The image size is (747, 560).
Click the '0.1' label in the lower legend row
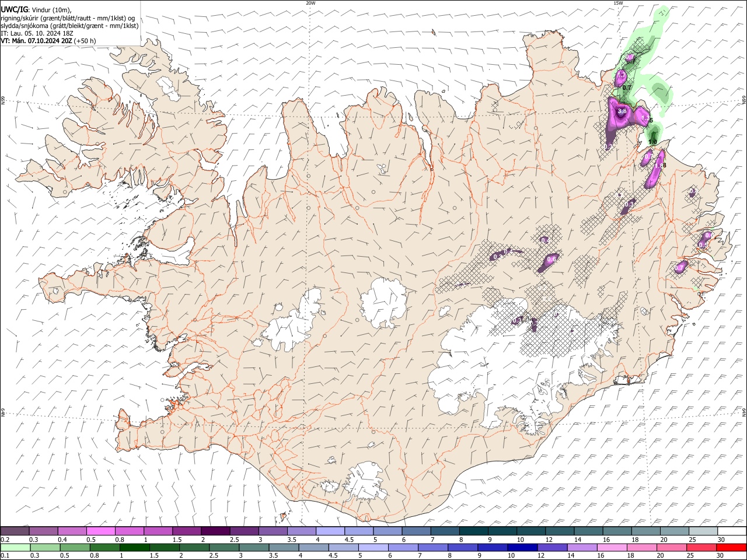point(5,556)
